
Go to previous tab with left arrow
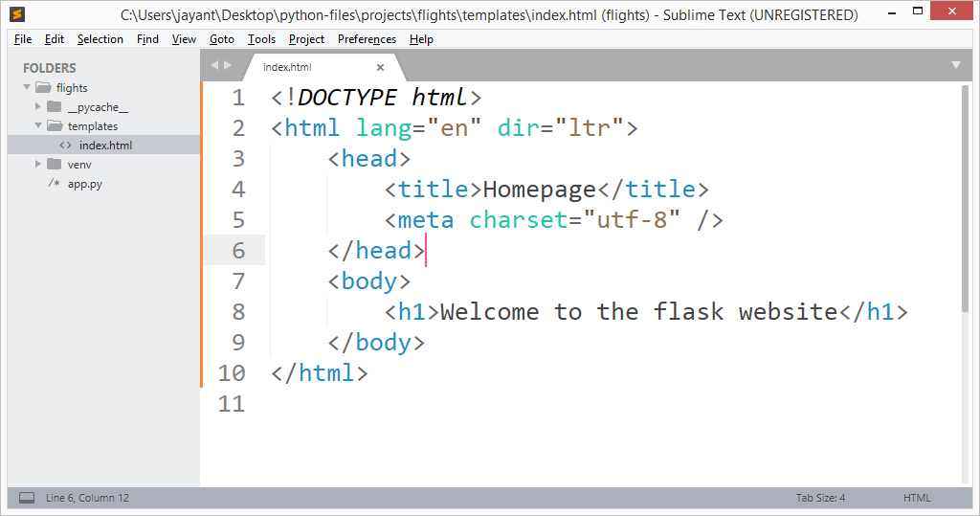pyautogui.click(x=214, y=65)
